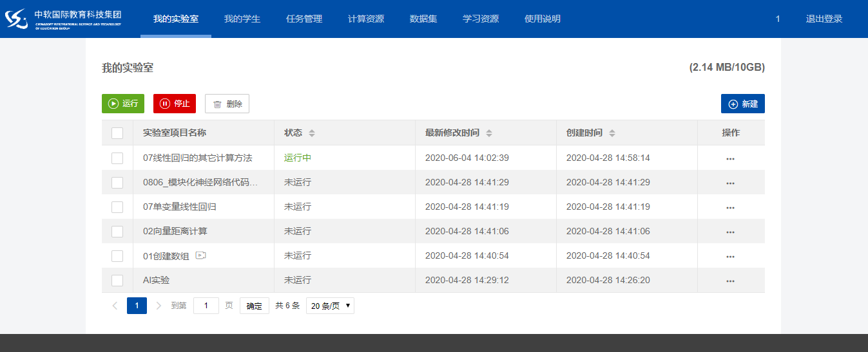
Task: Open the 20 条/页 page size dropdown
Action: click(330, 306)
